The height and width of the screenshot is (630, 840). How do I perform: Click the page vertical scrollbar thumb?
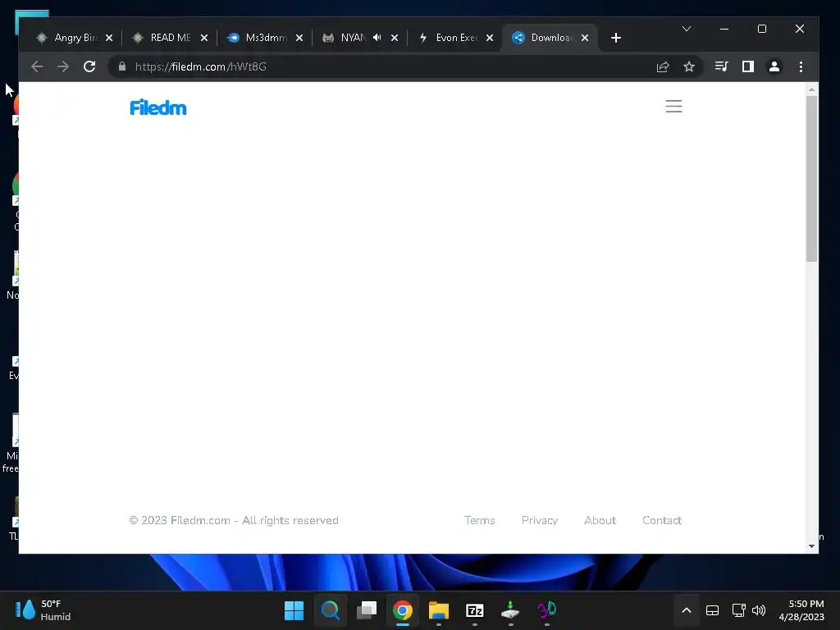point(811,178)
